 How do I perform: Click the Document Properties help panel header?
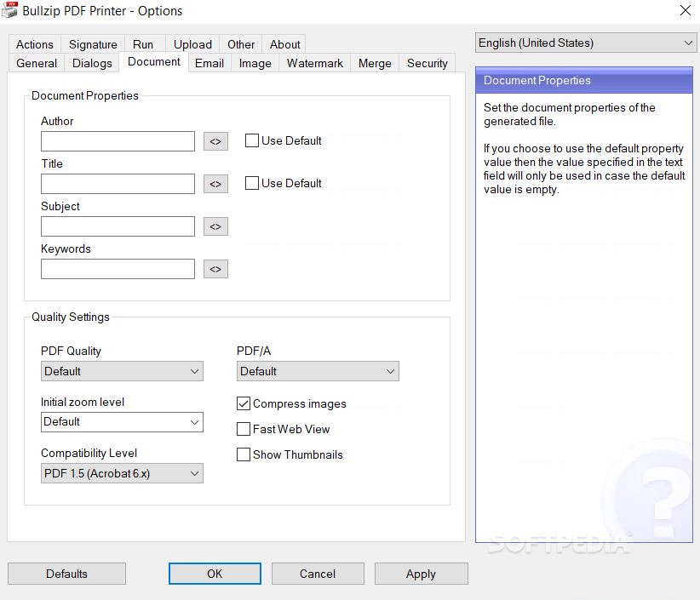[x=584, y=80]
